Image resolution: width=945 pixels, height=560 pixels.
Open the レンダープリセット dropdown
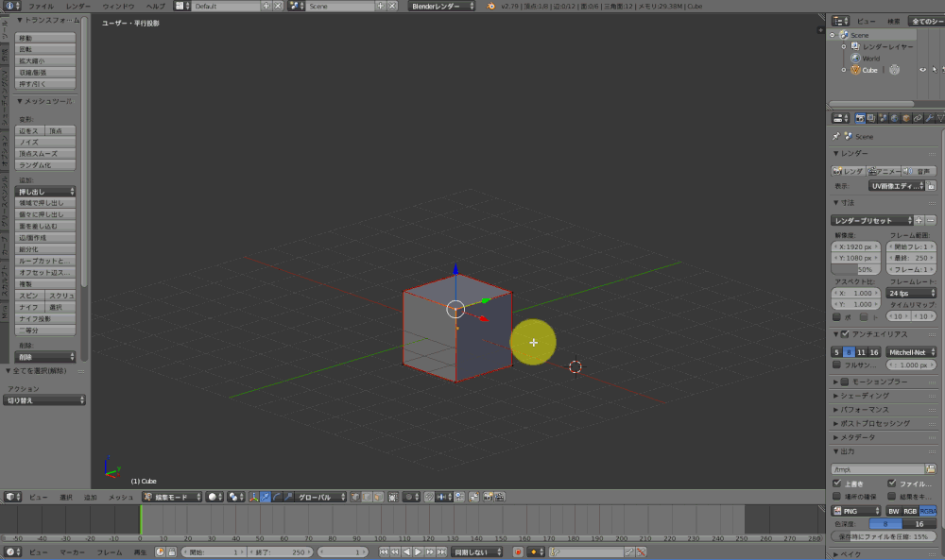click(870, 219)
